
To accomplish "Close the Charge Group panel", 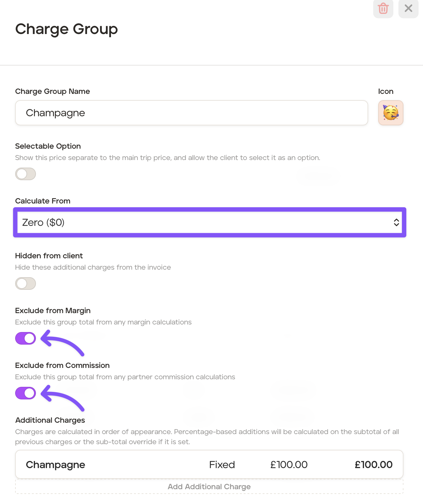I will tap(408, 9).
